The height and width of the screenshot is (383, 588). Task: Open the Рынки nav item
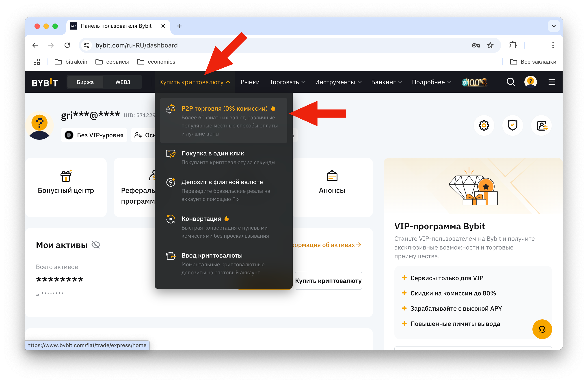pyautogui.click(x=250, y=82)
